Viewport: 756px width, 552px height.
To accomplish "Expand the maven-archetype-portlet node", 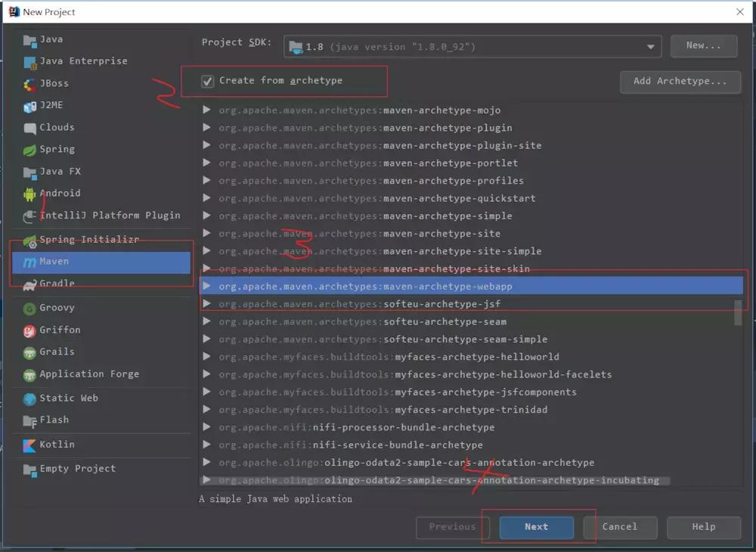I will click(x=207, y=163).
